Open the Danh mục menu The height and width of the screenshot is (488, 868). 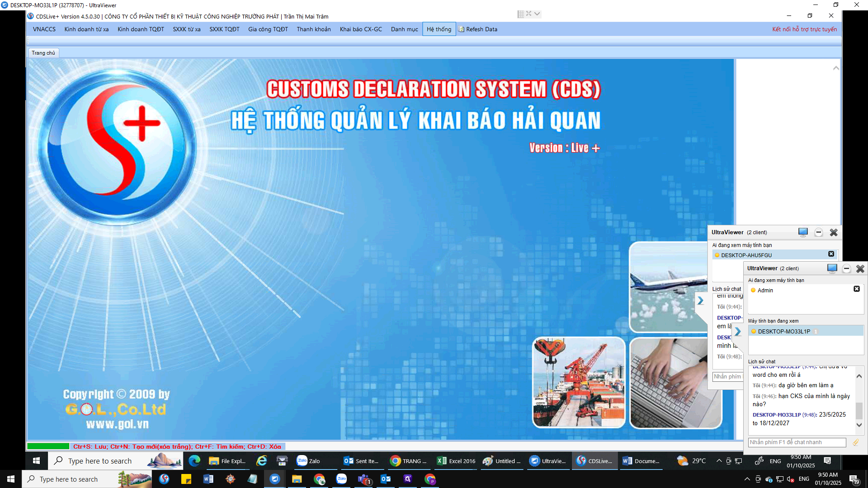(404, 29)
